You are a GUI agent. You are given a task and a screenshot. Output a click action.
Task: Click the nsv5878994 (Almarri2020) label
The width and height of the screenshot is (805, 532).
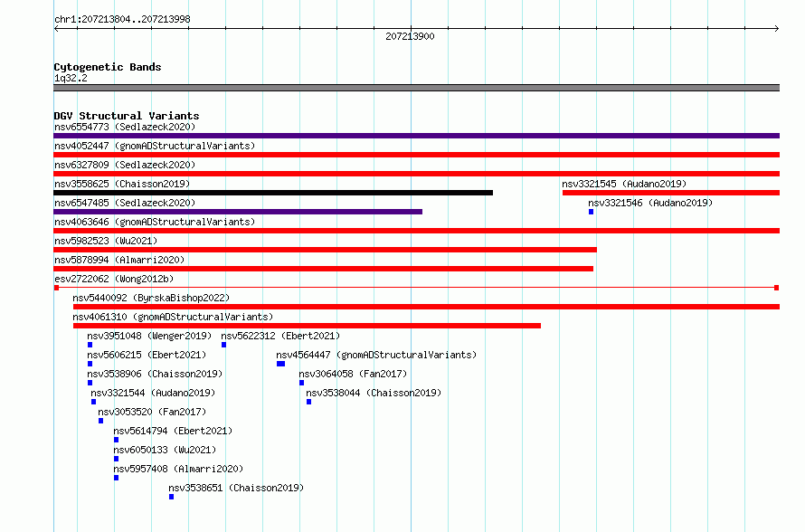click(x=119, y=260)
